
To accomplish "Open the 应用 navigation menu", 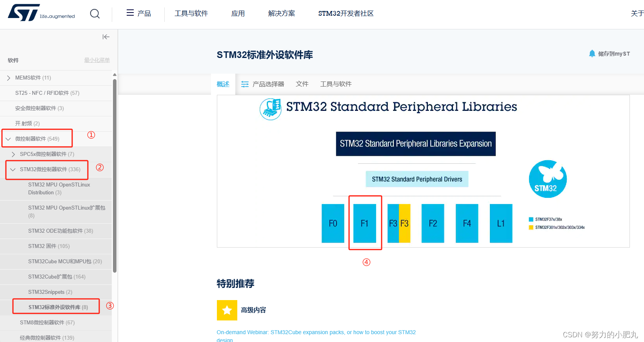I will point(238,13).
